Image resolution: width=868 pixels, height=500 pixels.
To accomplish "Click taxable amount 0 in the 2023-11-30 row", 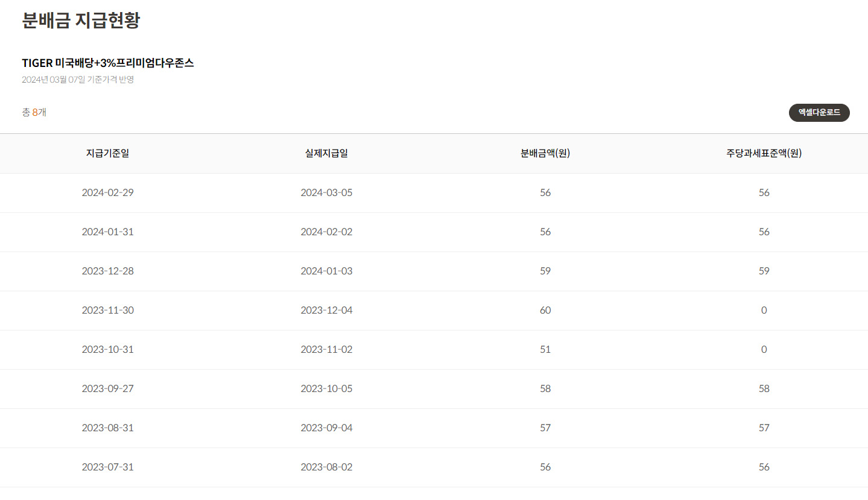I will click(x=764, y=311).
